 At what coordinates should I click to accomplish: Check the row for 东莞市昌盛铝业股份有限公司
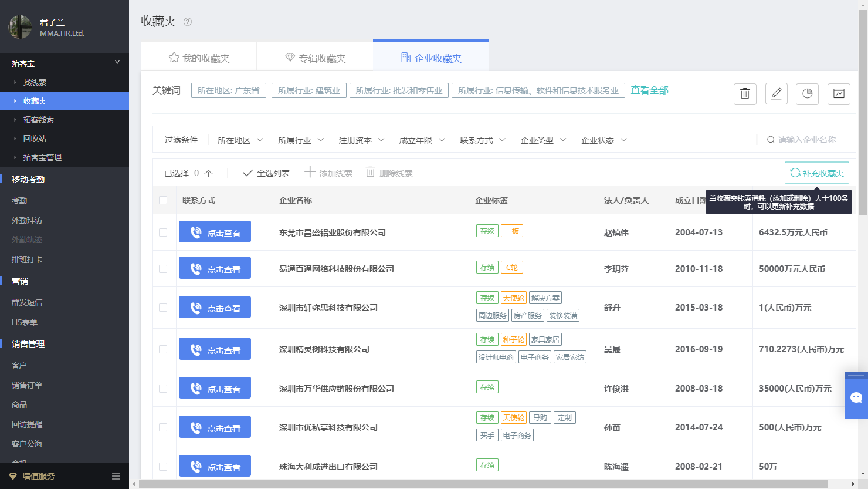coord(163,232)
